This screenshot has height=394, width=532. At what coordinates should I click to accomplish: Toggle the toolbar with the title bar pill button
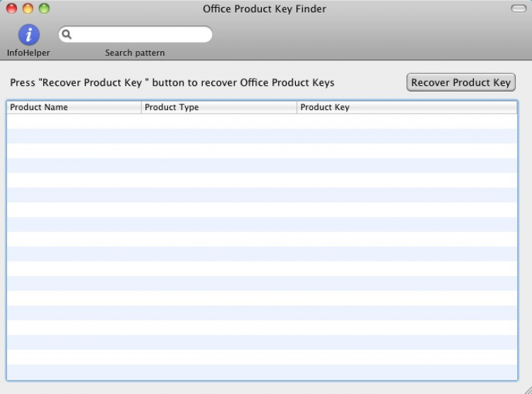[519, 9]
